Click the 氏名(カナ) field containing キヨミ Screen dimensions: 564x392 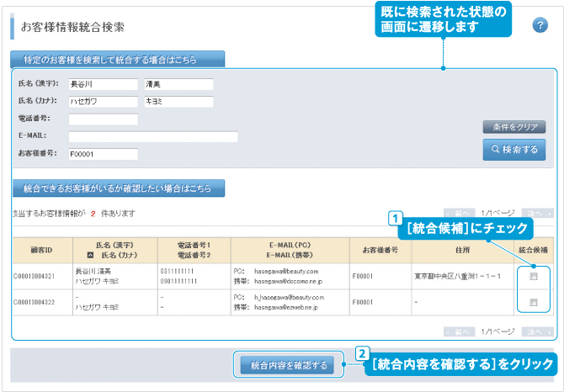click(x=178, y=102)
